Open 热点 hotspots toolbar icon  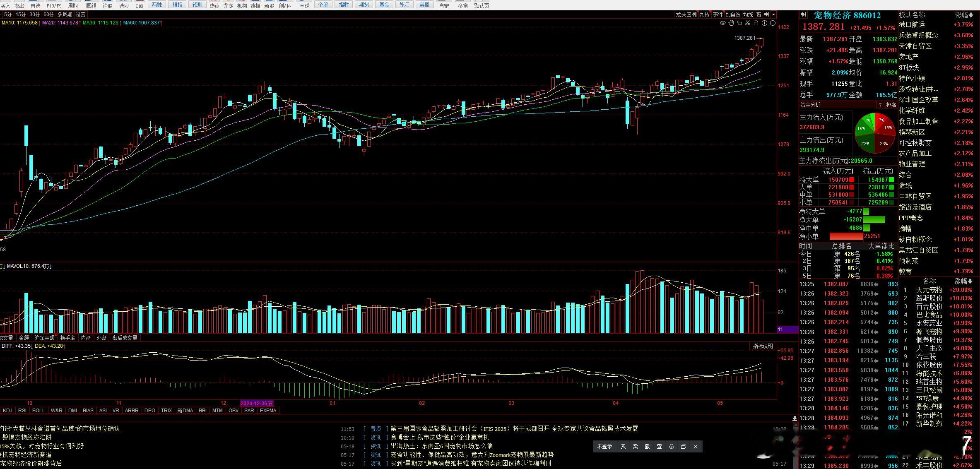[214, 5]
